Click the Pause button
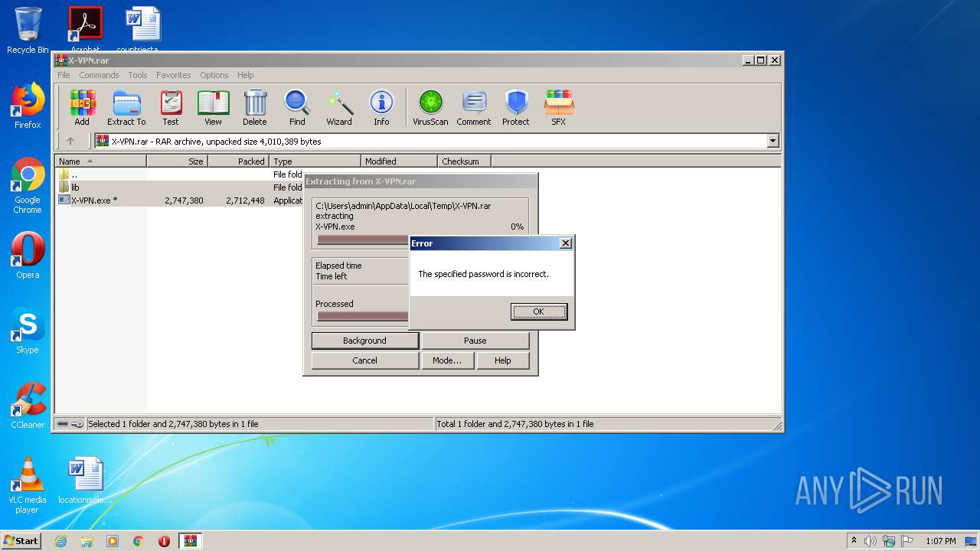Viewport: 980px width, 551px height. coord(475,341)
